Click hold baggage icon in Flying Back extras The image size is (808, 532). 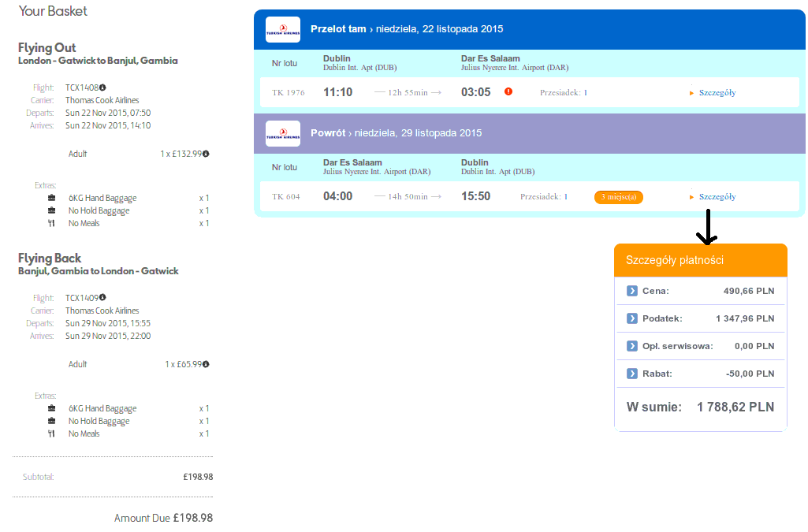pos(51,421)
